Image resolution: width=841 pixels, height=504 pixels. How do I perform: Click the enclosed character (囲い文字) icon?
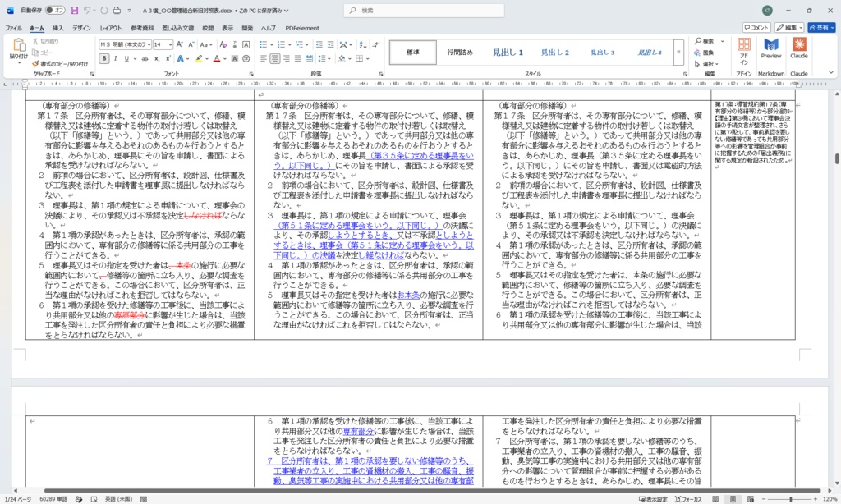(246, 59)
